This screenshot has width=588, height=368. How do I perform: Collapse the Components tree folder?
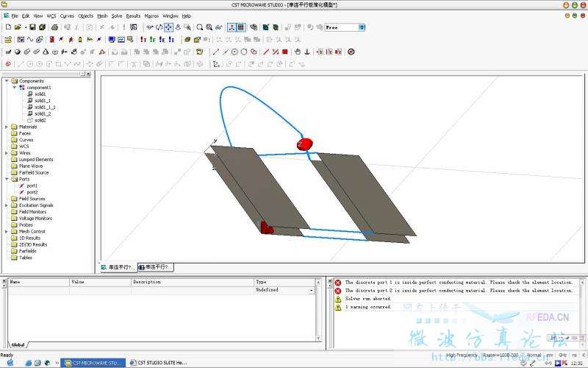(7, 81)
